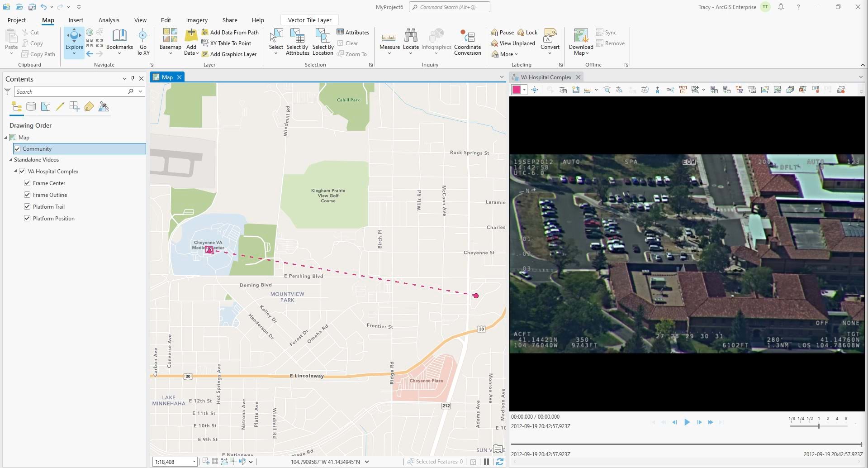Open the coordinate display format dropdown
Image resolution: width=868 pixels, height=468 pixels.
[367, 462]
